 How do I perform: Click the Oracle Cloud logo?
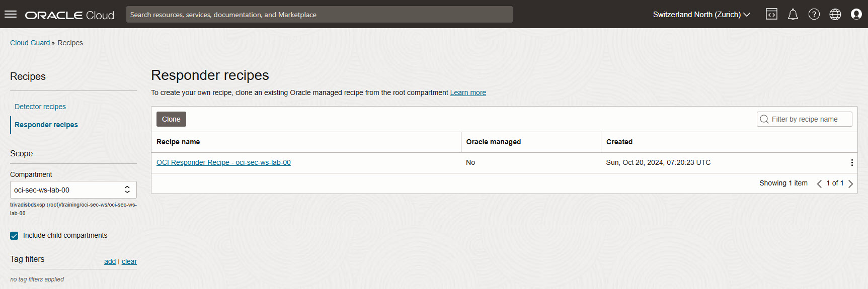pyautogui.click(x=69, y=15)
